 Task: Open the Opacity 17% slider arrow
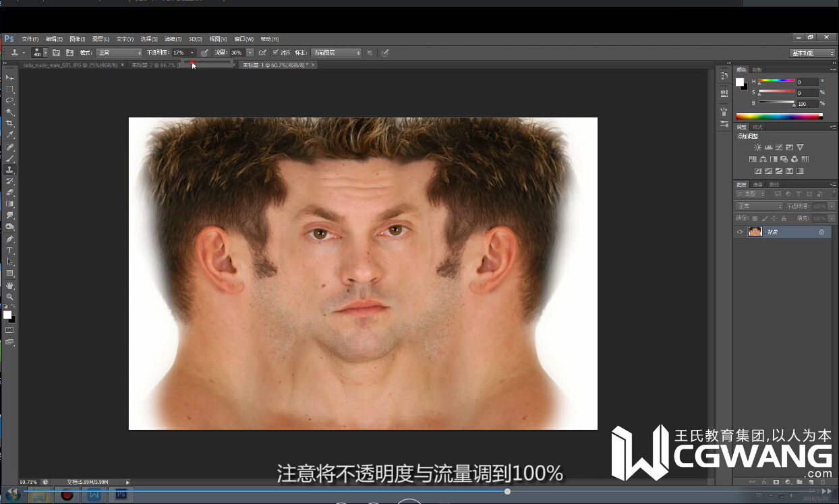tap(192, 53)
